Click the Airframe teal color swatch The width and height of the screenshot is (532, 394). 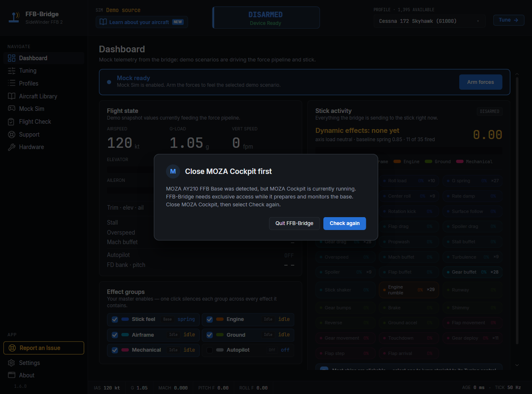click(x=125, y=335)
